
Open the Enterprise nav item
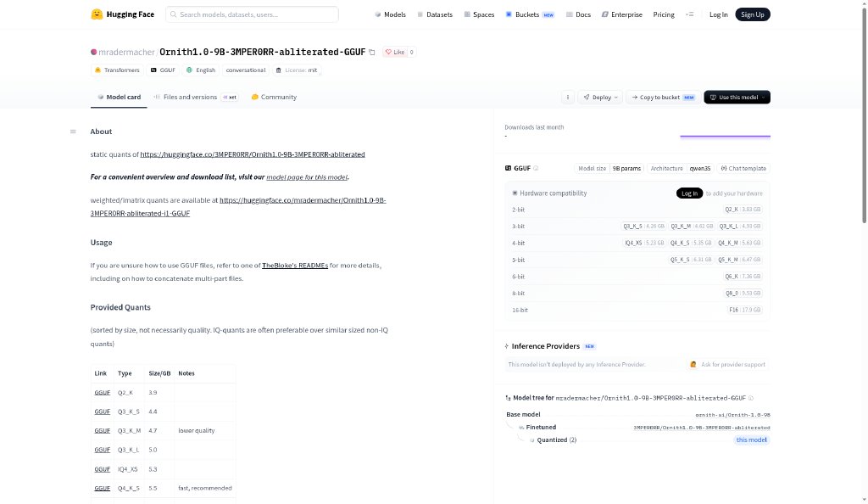point(621,14)
